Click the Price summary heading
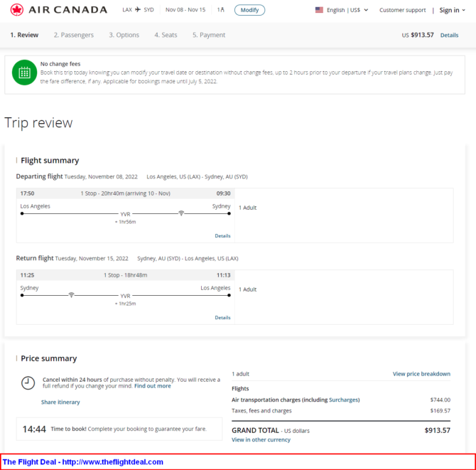 (x=49, y=358)
